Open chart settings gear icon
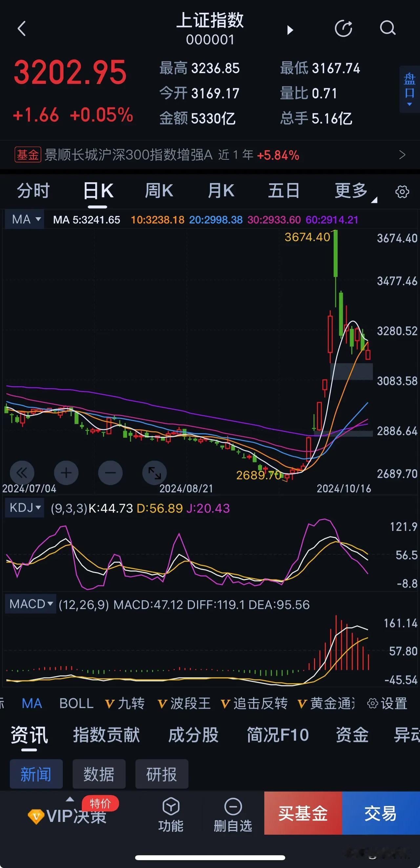This screenshot has width=420, height=868. 402,192
